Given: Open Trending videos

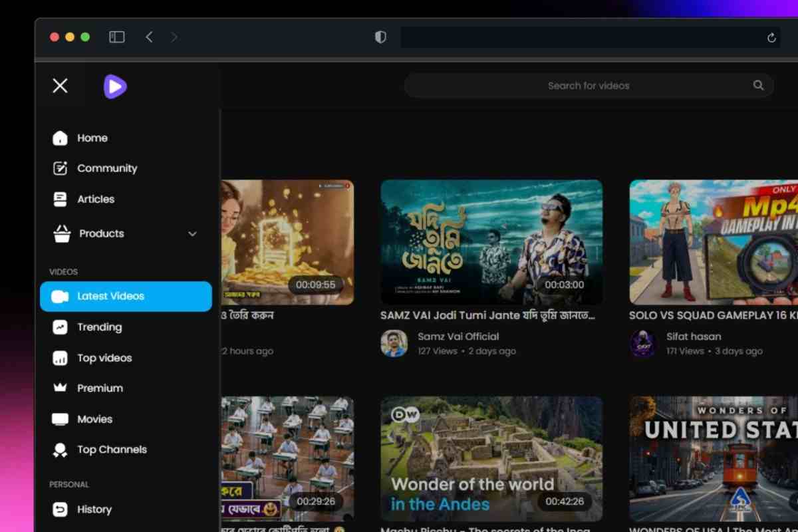Looking at the screenshot, I should click(x=99, y=327).
